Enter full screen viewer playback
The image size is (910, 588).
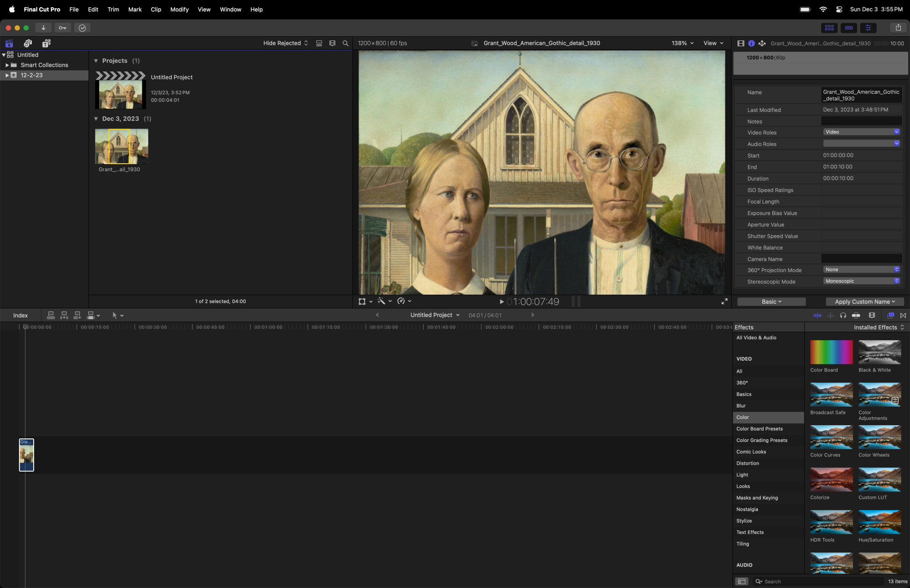click(724, 301)
